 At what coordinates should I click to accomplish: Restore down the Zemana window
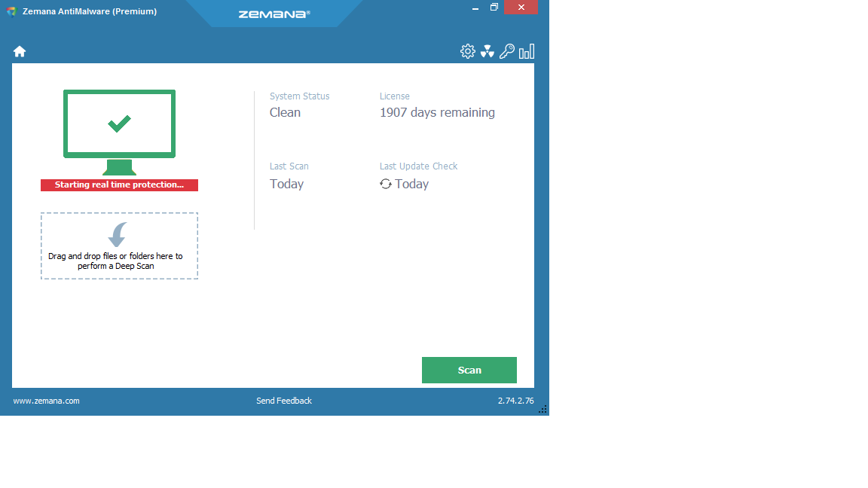click(x=494, y=8)
